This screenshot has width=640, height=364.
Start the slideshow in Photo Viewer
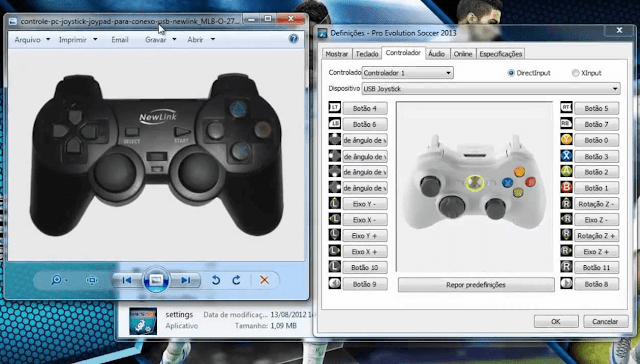[156, 280]
